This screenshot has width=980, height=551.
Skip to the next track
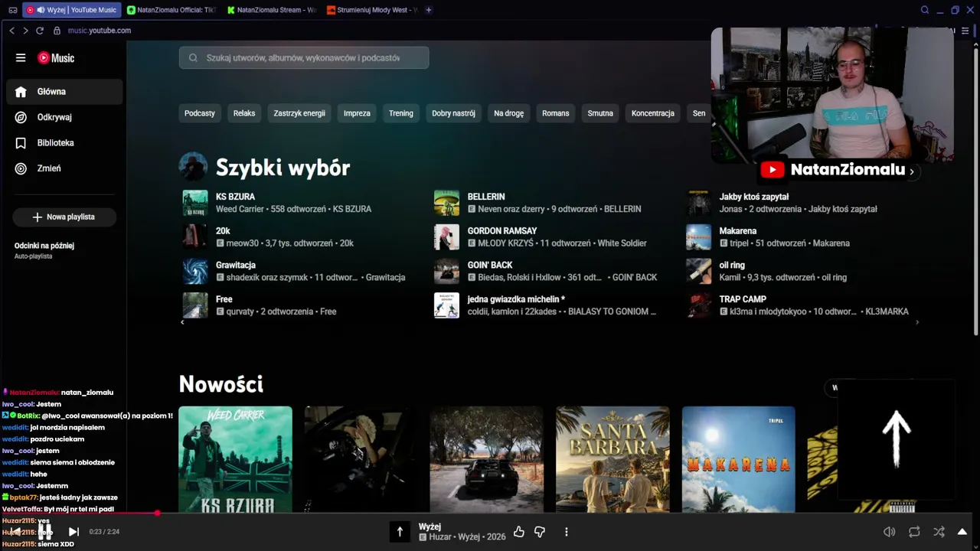(x=73, y=532)
